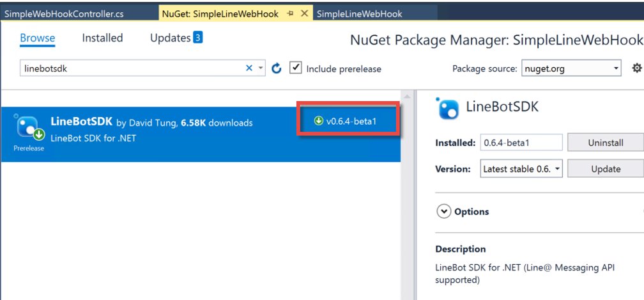The height and width of the screenshot is (300, 644).
Task: Pin the NuGet document tab
Action: (291, 13)
